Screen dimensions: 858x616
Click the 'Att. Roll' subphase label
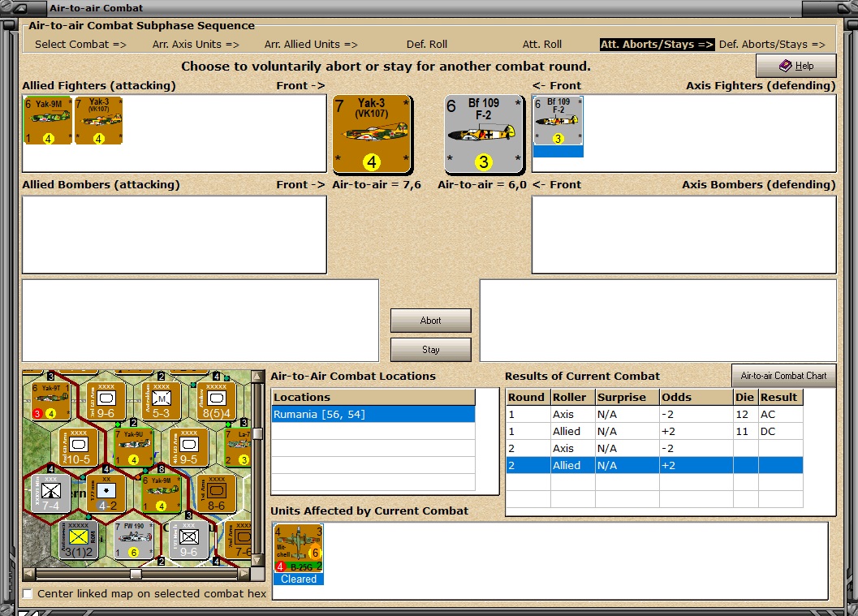click(541, 45)
